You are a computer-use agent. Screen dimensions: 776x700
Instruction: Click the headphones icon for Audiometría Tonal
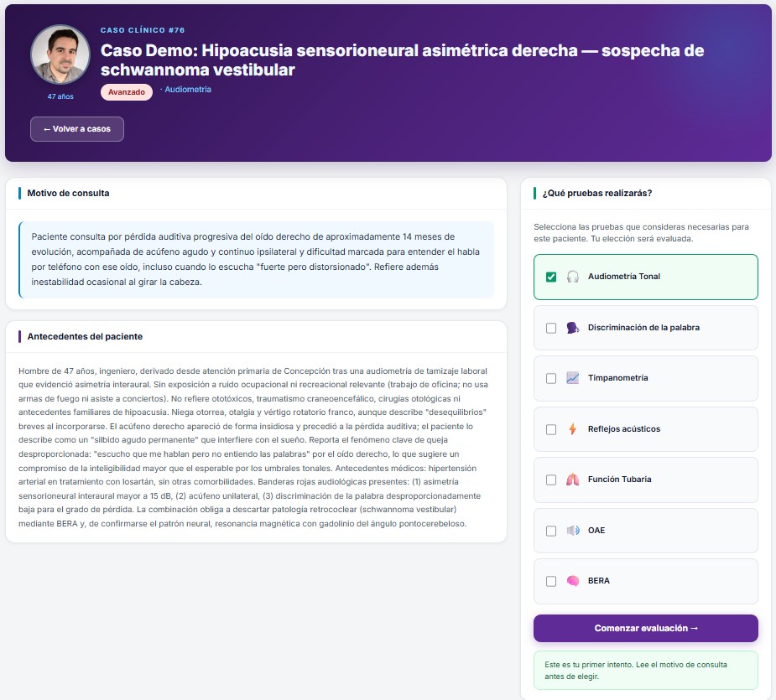click(573, 277)
